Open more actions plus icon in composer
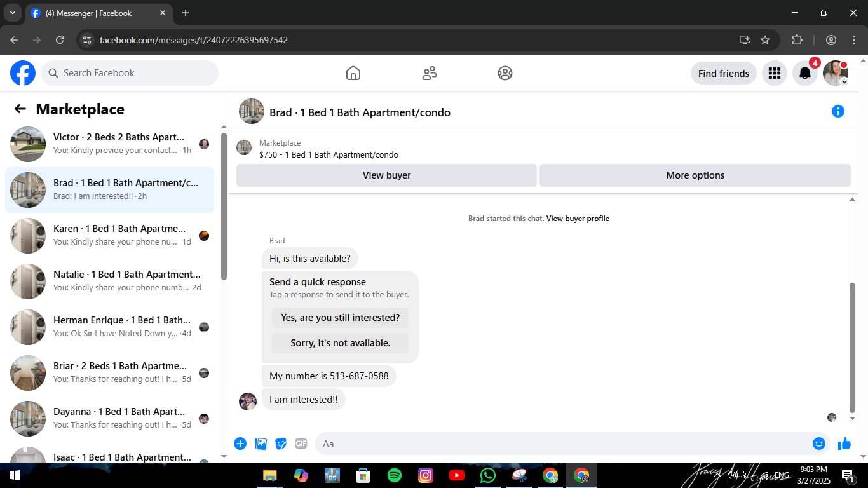This screenshot has width=868, height=488. [x=240, y=444]
